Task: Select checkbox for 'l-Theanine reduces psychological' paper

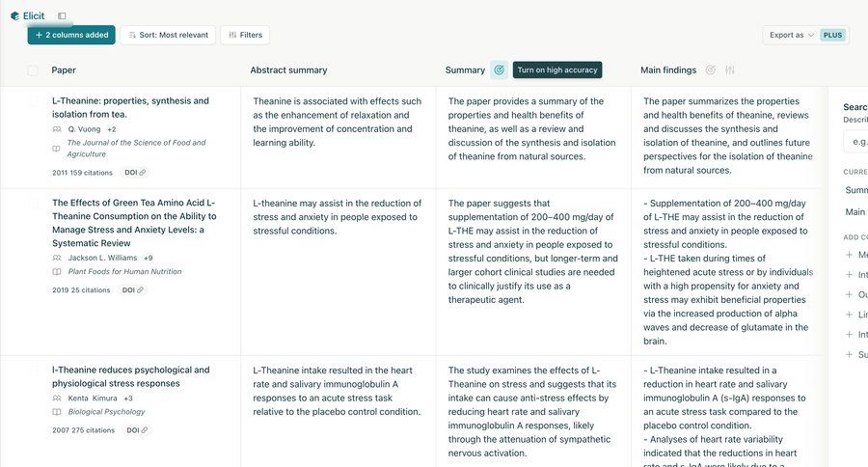Action: [x=34, y=371]
